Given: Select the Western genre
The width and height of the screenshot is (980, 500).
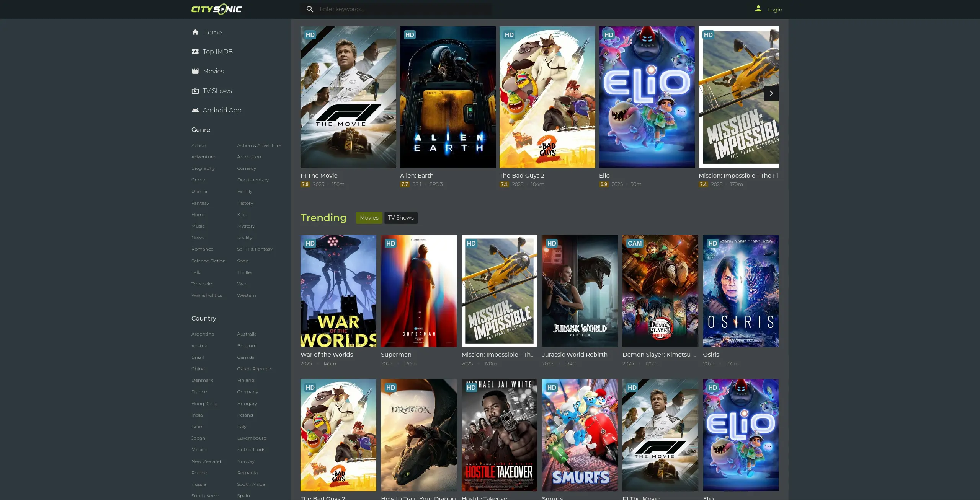Looking at the screenshot, I should [x=247, y=295].
